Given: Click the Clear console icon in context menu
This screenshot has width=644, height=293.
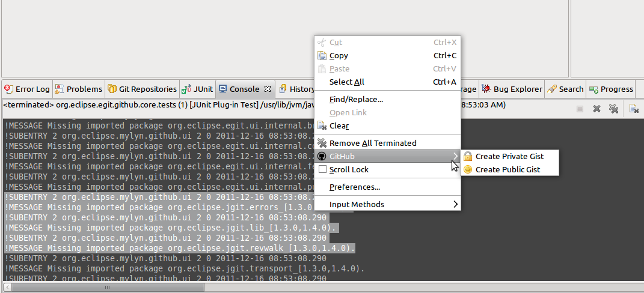Looking at the screenshot, I should [322, 125].
